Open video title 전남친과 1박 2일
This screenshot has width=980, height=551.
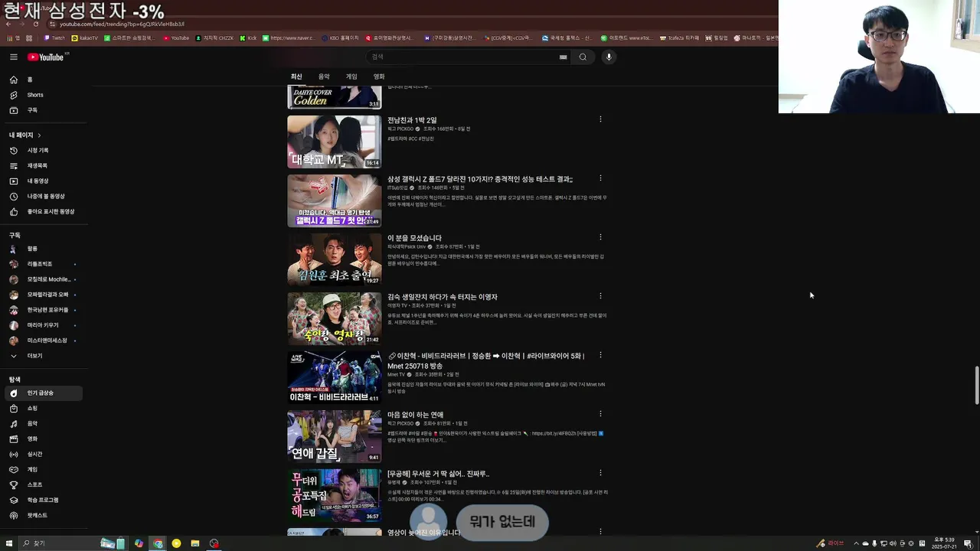pos(412,120)
